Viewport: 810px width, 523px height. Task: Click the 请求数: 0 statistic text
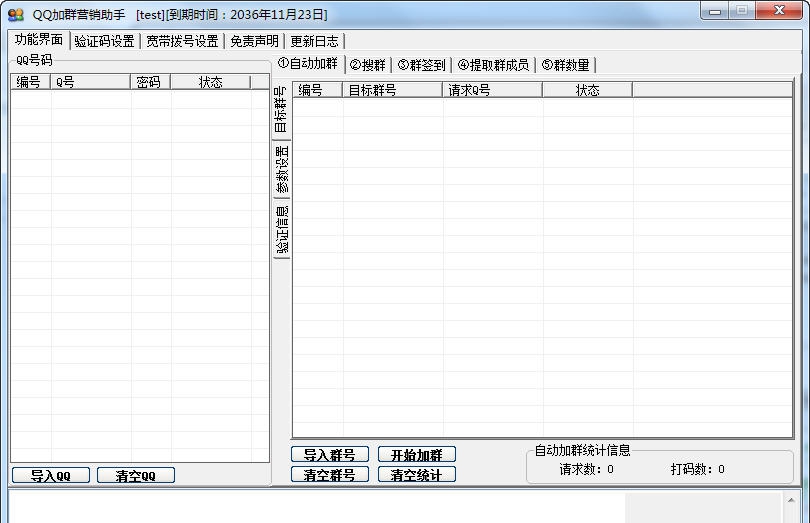click(586, 469)
